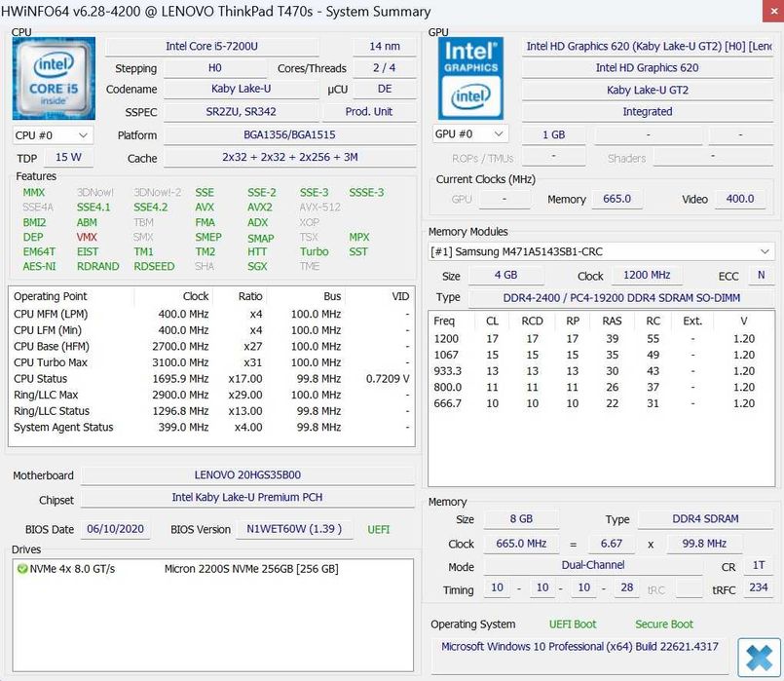Select the Intel Core i5-7200U name field
Image resolution: width=784 pixels, height=681 pixels.
click(x=212, y=47)
